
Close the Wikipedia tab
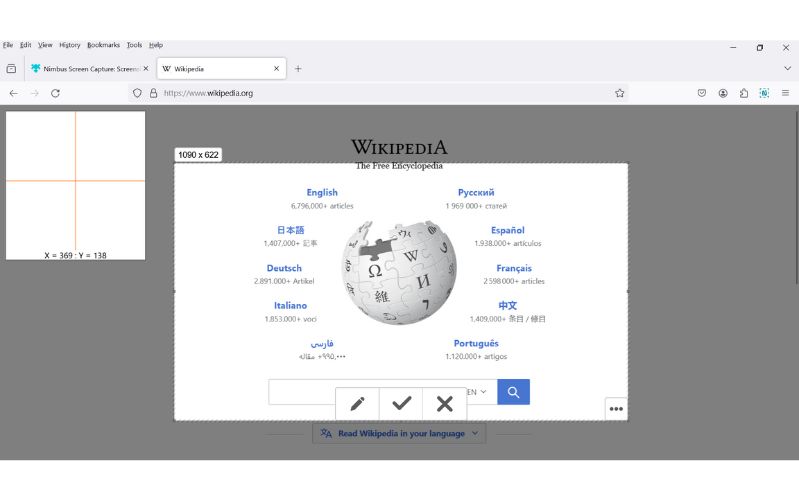276,68
